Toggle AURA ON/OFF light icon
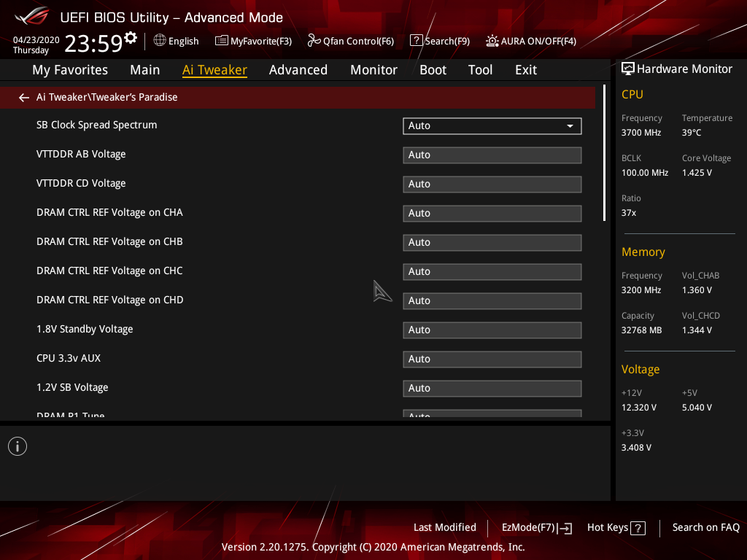The width and height of the screenshot is (747, 560). click(x=492, y=41)
